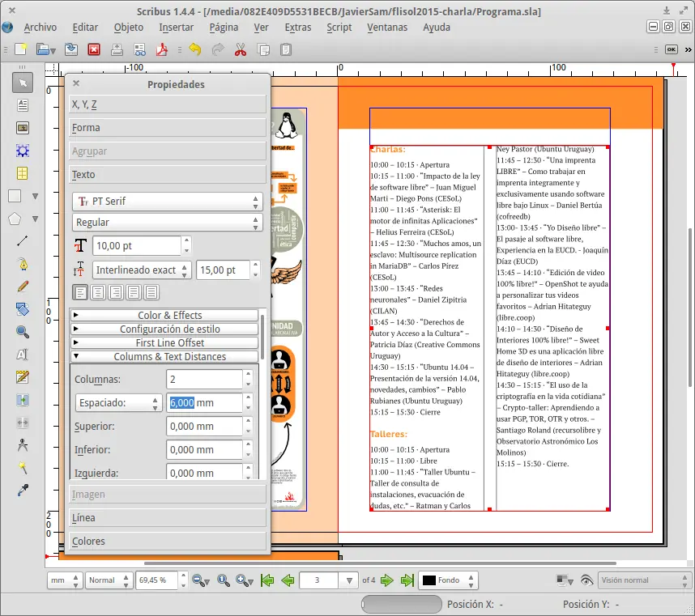Save the document with the toolbar save icon
Image resolution: width=695 pixels, height=616 pixels.
point(71,49)
